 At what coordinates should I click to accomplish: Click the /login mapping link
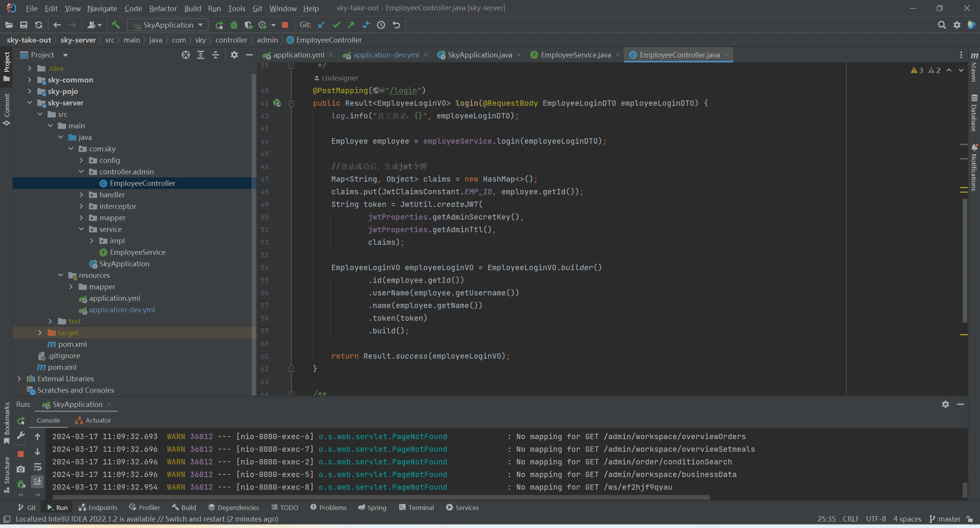402,90
